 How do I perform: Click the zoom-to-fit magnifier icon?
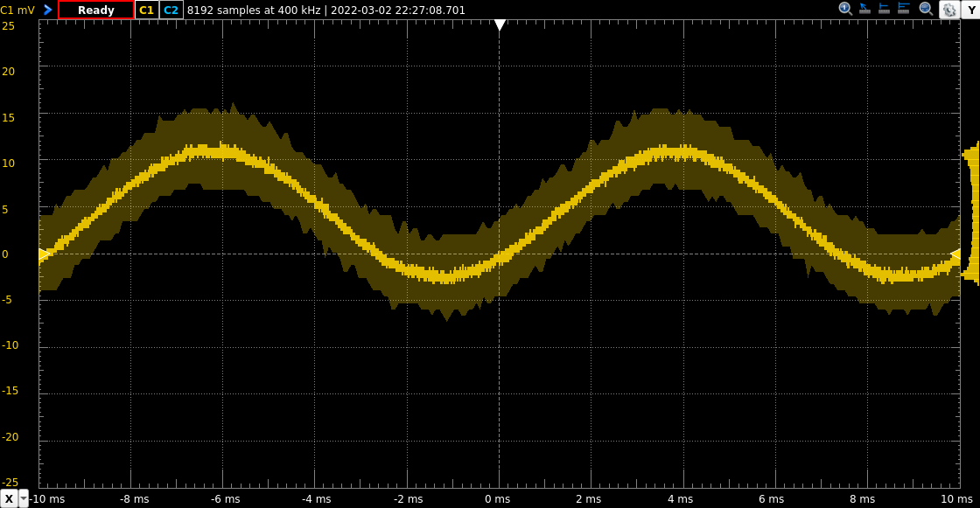click(x=926, y=9)
